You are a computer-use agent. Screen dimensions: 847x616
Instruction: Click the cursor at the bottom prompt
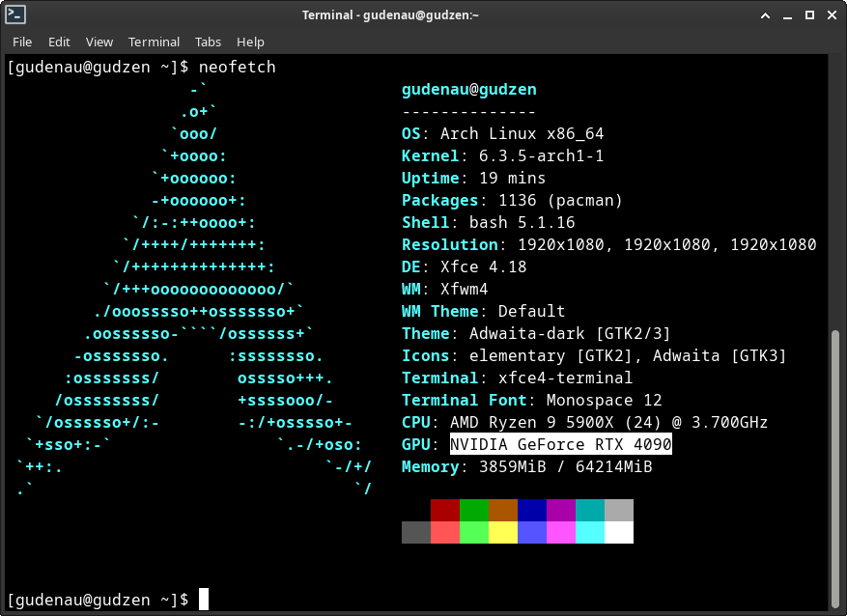click(x=204, y=600)
